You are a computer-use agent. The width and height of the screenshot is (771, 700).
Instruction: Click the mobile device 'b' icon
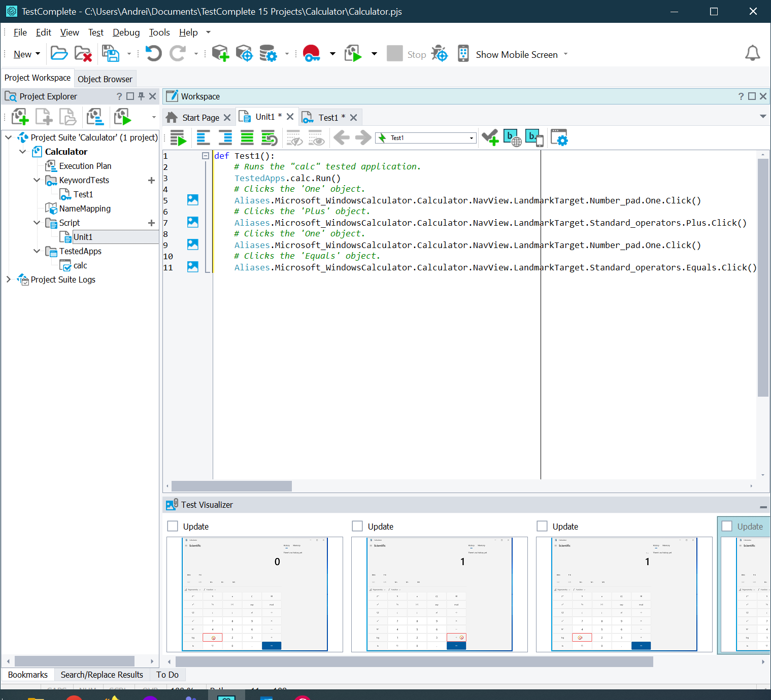[534, 137]
